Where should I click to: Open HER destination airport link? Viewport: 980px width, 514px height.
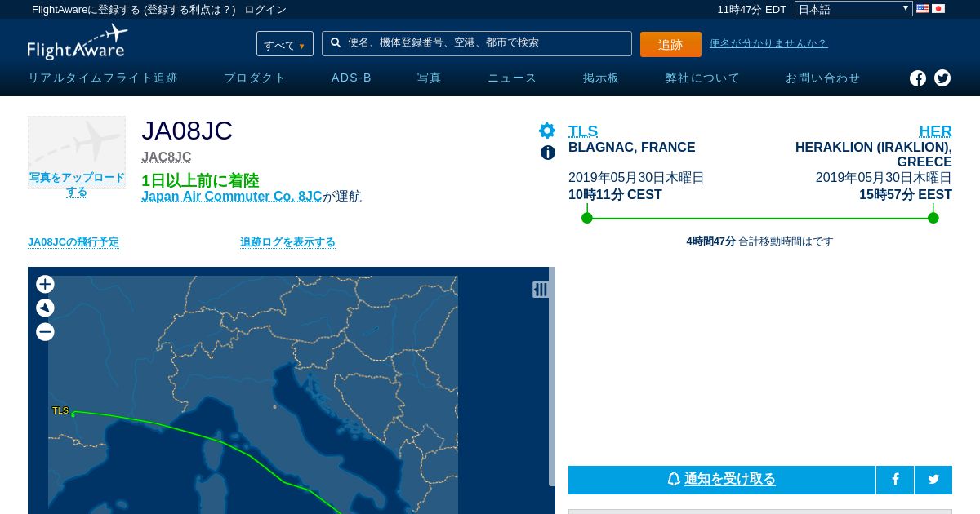[x=935, y=131]
